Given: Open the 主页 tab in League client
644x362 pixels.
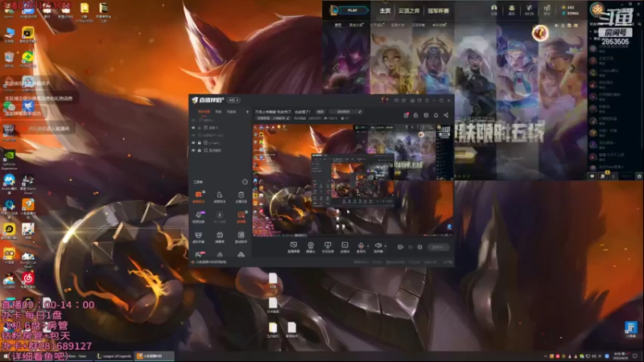Looking at the screenshot, I should pyautogui.click(x=385, y=11).
